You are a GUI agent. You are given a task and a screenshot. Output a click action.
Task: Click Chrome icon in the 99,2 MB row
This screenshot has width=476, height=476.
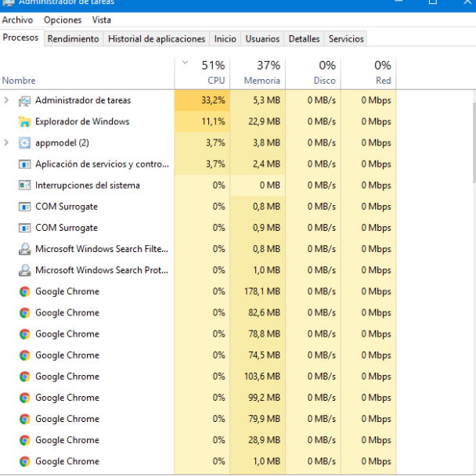pos(24,398)
